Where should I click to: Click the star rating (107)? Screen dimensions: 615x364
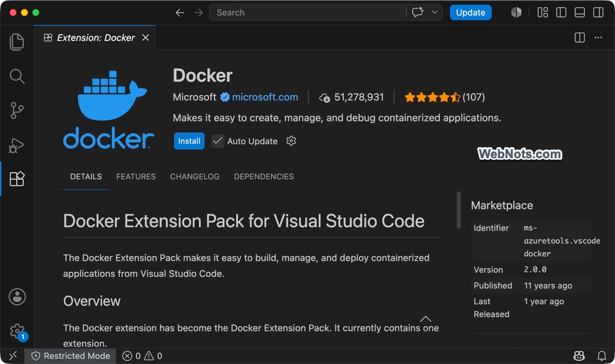(x=445, y=97)
